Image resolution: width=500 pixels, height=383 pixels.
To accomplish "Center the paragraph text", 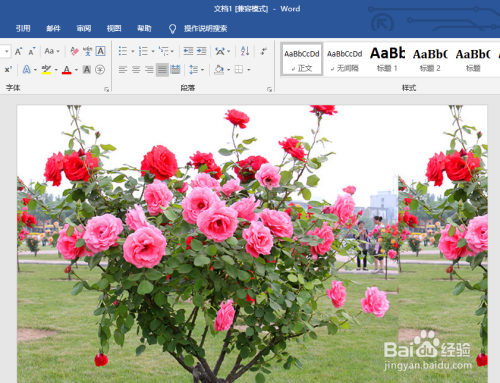I will tap(136, 69).
